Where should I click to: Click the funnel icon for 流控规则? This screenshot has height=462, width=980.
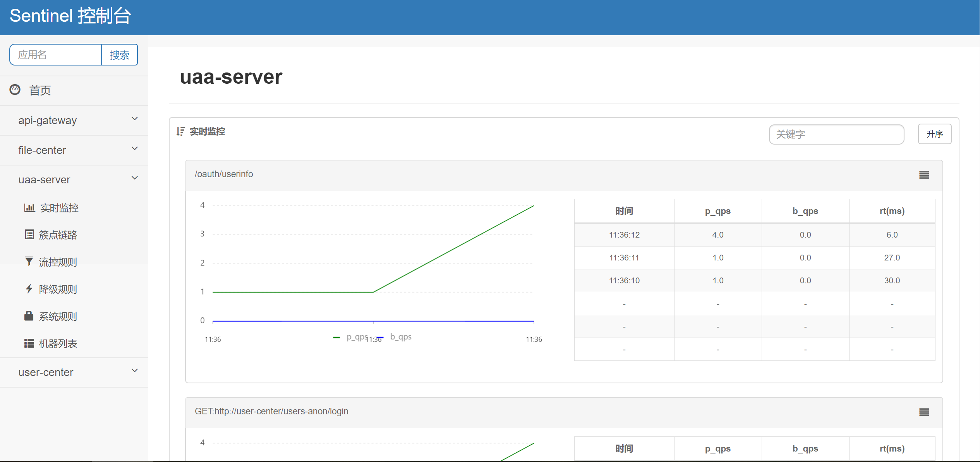point(29,262)
